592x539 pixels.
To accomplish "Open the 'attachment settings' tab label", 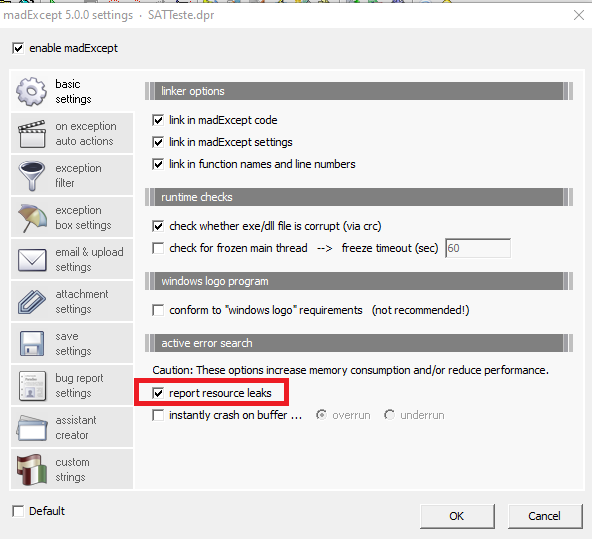I will click(x=82, y=302).
